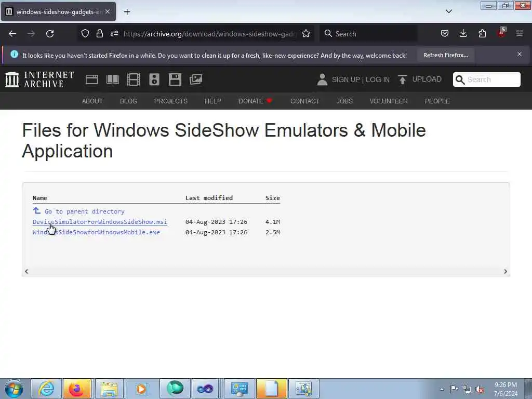Image resolution: width=532 pixels, height=399 pixels.
Task: Open the Audio speaker icon
Action: tap(154, 79)
